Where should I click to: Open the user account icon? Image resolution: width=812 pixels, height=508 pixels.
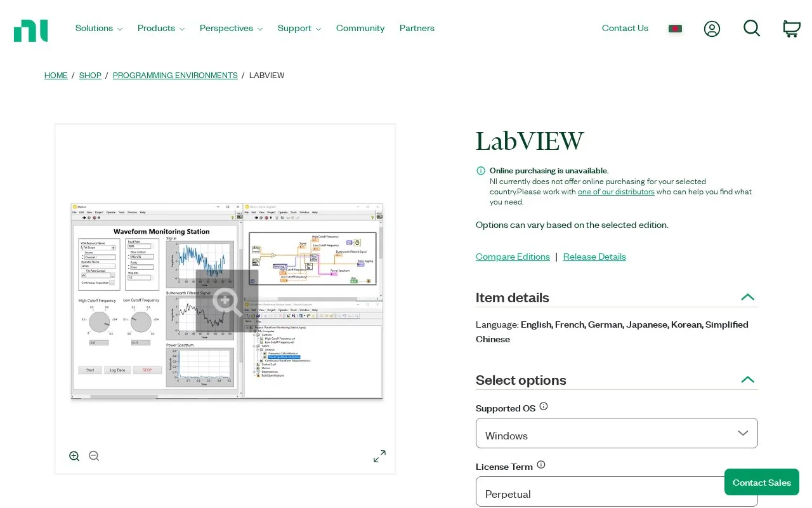pos(712,29)
